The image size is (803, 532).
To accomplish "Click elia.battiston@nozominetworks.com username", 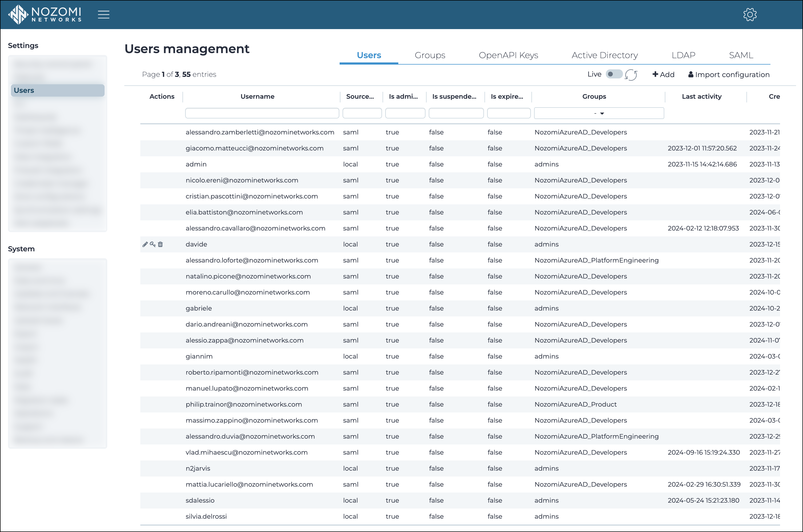I will [x=244, y=212].
